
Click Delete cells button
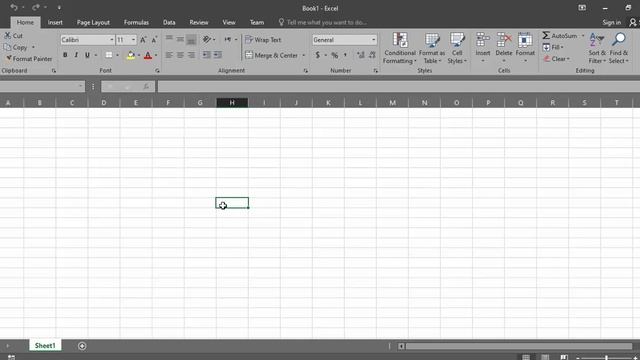click(504, 48)
